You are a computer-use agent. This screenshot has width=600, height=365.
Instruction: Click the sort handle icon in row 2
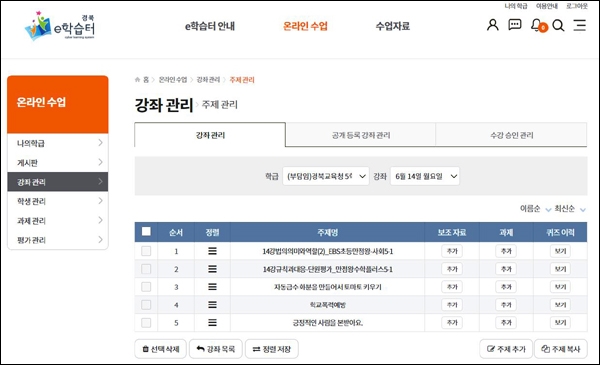212,269
